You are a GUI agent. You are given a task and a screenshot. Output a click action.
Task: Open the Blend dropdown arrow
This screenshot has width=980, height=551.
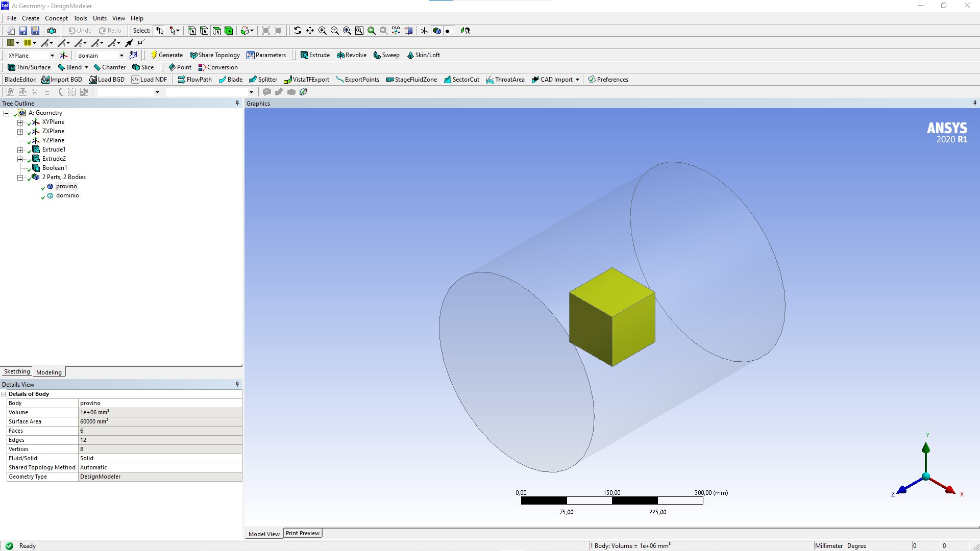coord(86,67)
